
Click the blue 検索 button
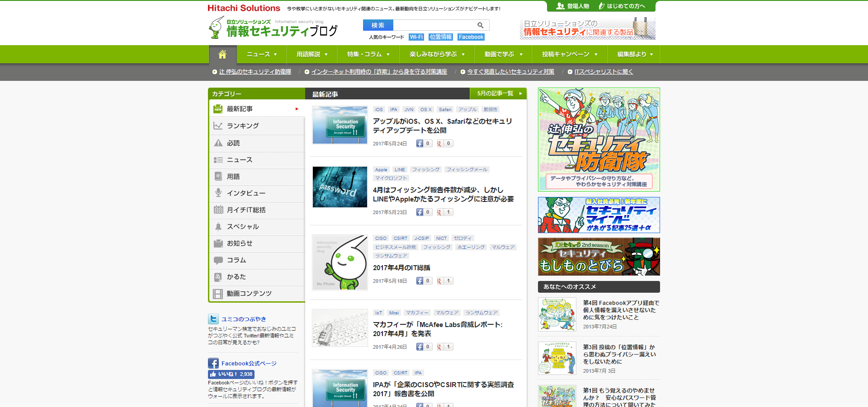point(378,25)
